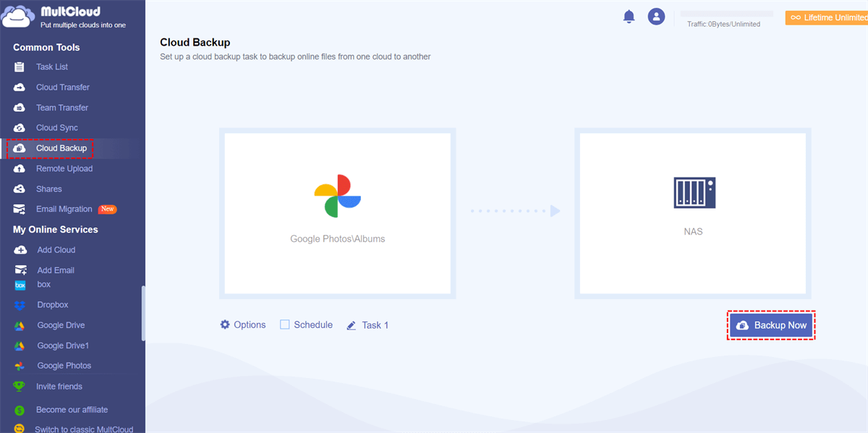Screen dimensions: 868x433
Task: Click the NAS device icon in destination box
Action: point(693,193)
